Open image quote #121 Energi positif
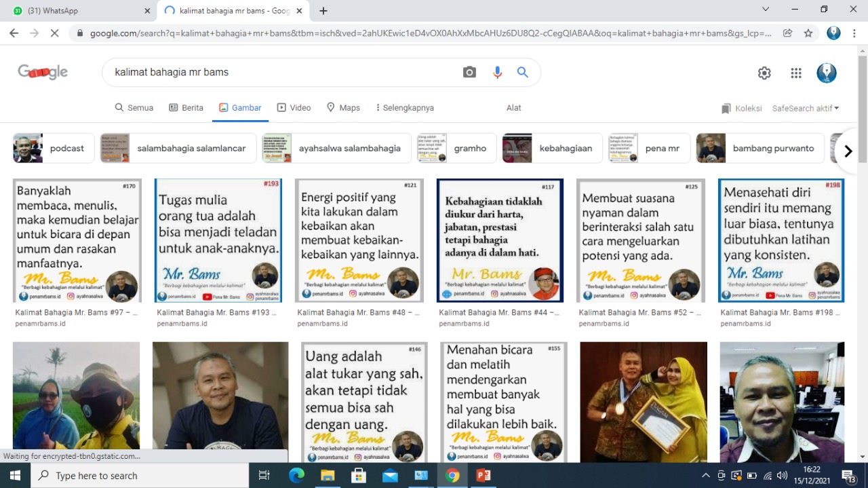 click(x=359, y=240)
